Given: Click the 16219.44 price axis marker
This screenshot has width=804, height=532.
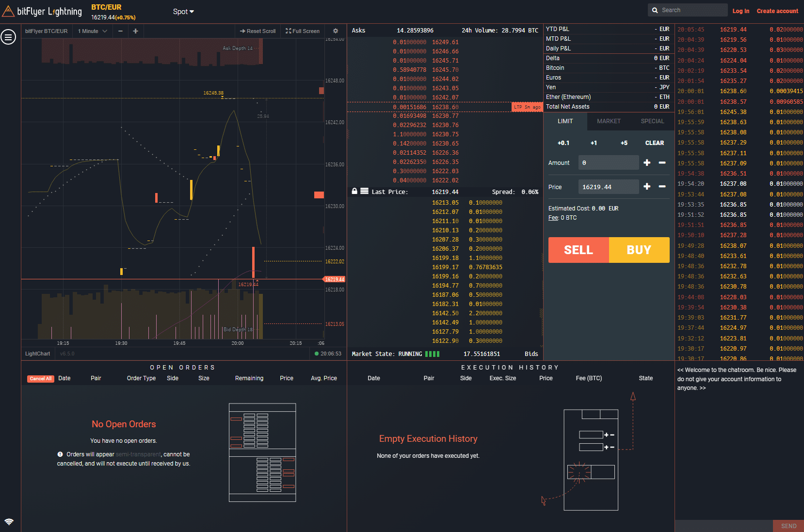Looking at the screenshot, I should pos(334,279).
